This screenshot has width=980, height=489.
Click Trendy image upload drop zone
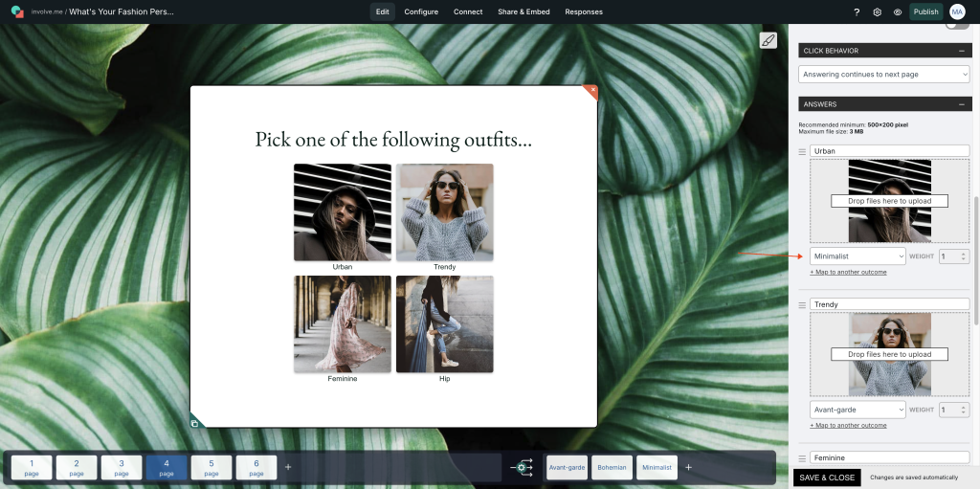(889, 354)
